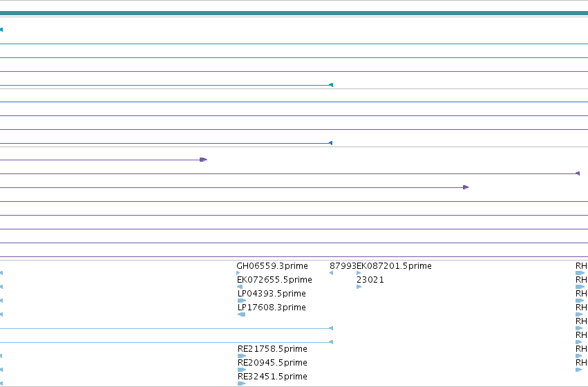Select the LP04393.5prime feature label
The image size is (588, 387).
(x=272, y=294)
